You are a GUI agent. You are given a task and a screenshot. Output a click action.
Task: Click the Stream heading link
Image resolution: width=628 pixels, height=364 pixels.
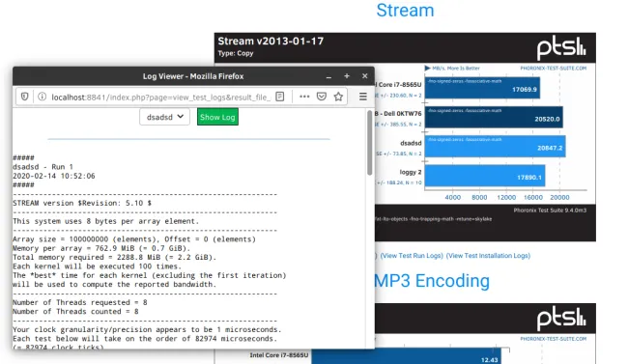(405, 10)
